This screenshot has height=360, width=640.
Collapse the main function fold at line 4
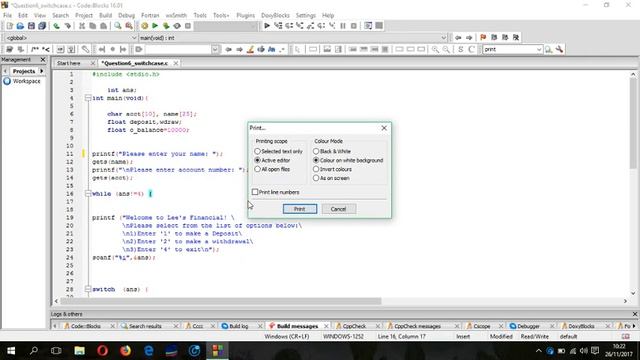point(88,98)
